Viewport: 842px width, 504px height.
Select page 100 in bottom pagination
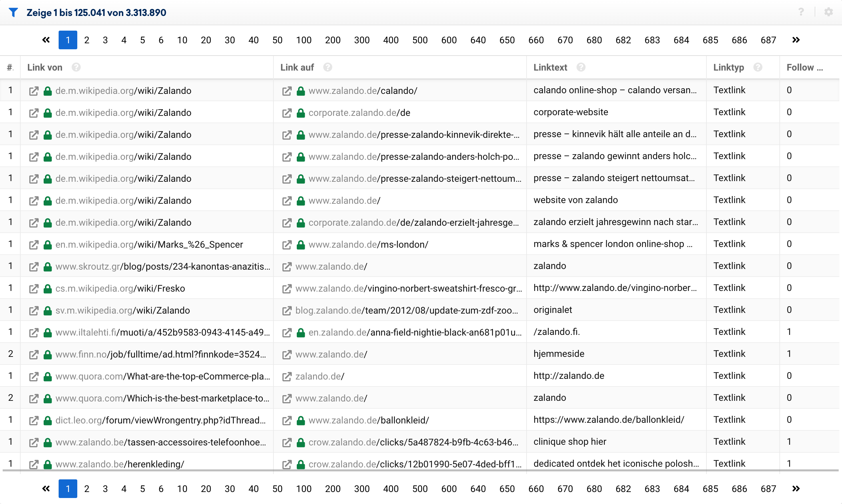[x=303, y=489]
